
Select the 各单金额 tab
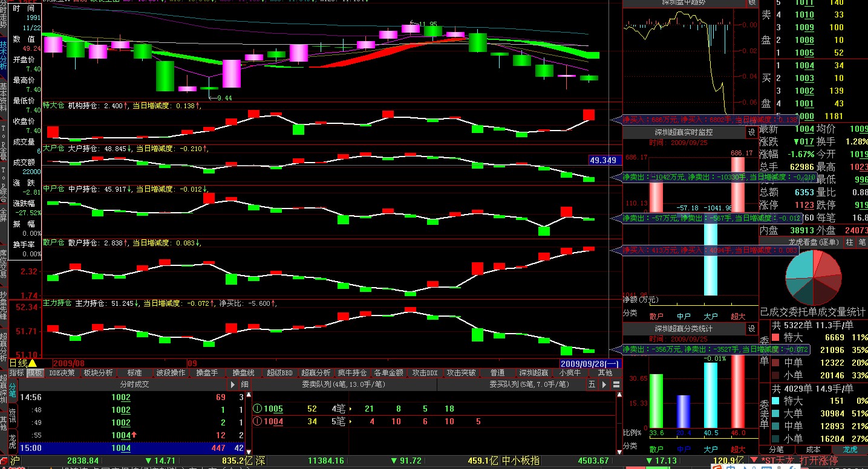[388, 373]
